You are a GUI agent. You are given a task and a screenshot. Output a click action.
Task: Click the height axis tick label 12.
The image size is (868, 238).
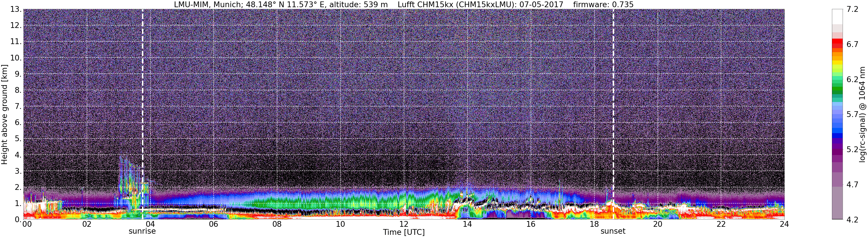pyautogui.click(x=16, y=25)
